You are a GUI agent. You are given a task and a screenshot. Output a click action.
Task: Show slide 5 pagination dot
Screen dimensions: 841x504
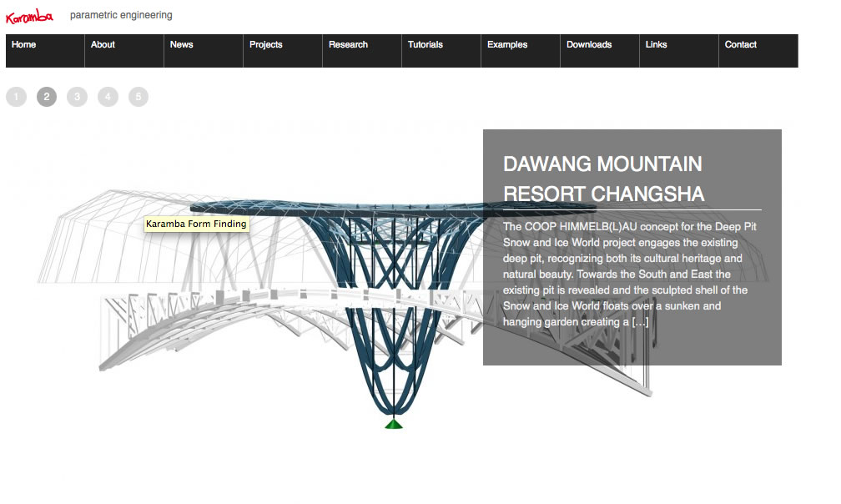point(138,97)
